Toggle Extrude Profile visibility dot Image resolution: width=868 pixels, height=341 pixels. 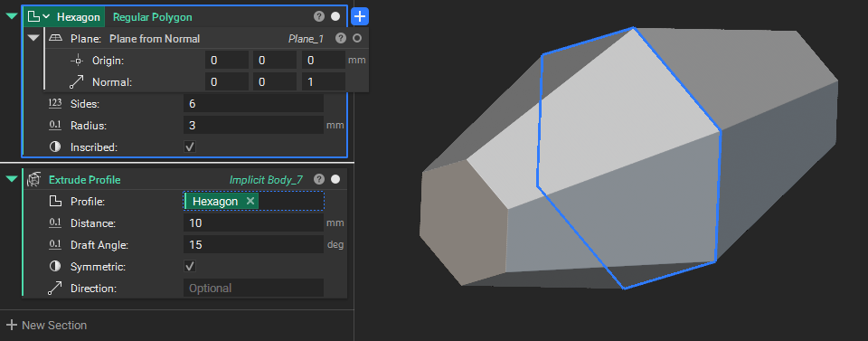[335, 179]
